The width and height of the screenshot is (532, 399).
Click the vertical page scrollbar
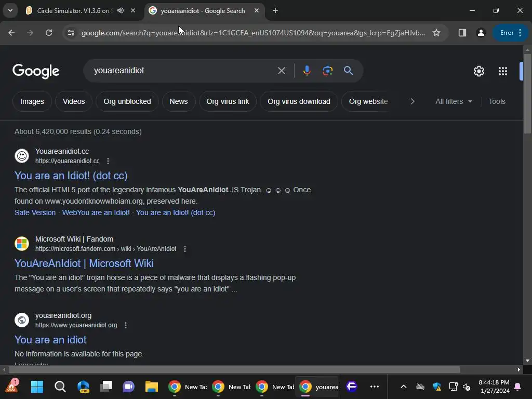point(527,94)
